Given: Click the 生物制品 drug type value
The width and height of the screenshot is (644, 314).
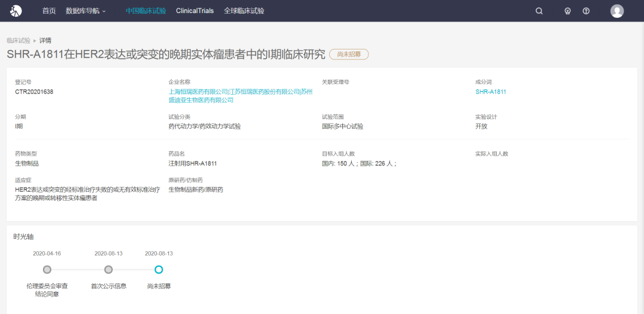Looking at the screenshot, I should 27,164.
